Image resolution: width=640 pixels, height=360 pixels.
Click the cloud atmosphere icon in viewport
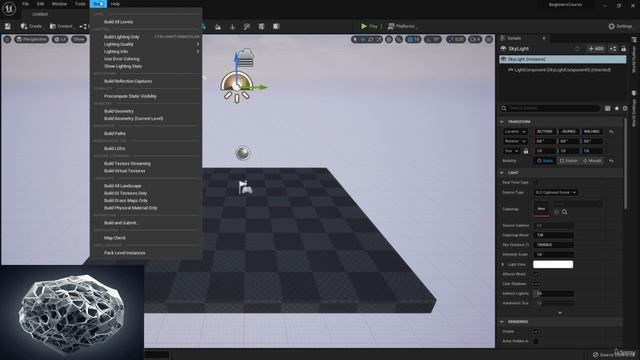point(246,58)
